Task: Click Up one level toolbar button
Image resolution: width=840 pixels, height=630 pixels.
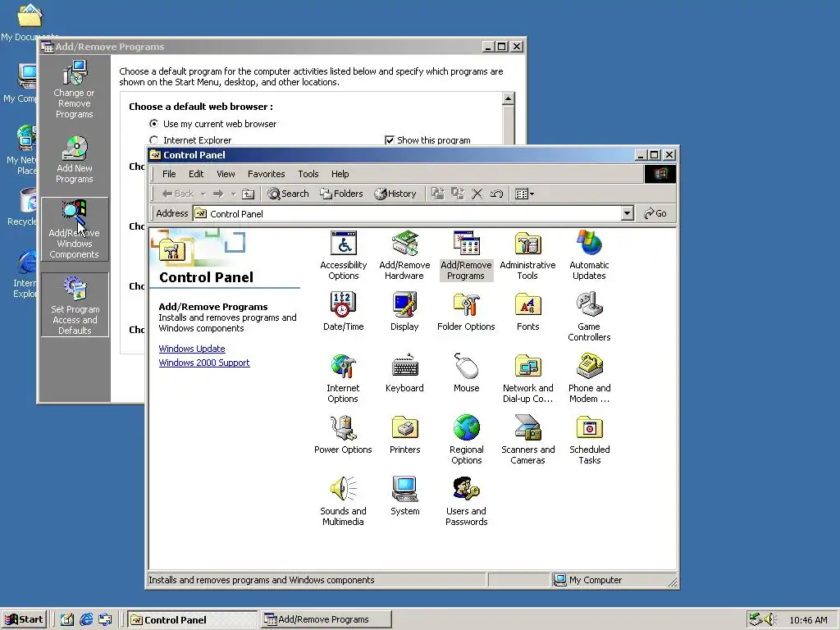Action: click(x=248, y=194)
